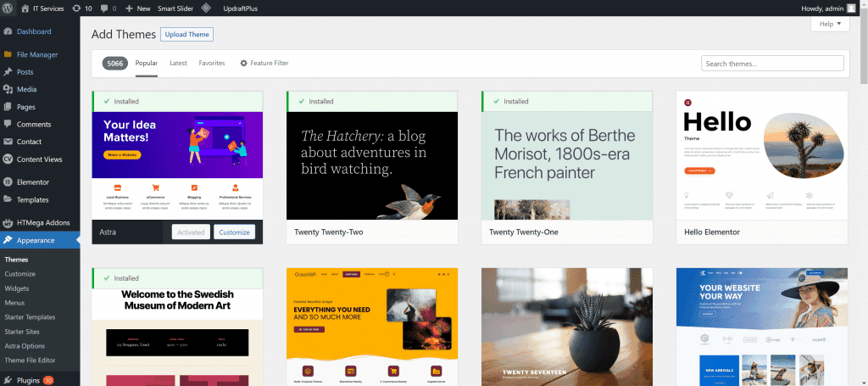868x386 pixels.
Task: Click inside the Search themes field
Action: [x=771, y=64]
